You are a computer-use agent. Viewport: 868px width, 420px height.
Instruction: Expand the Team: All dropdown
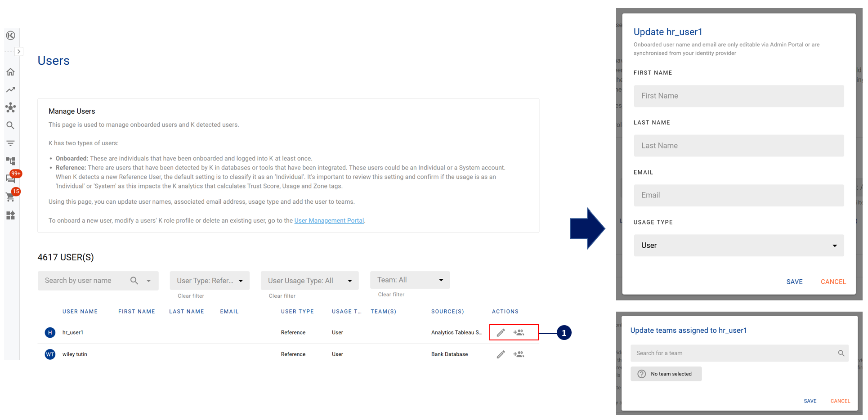(410, 280)
